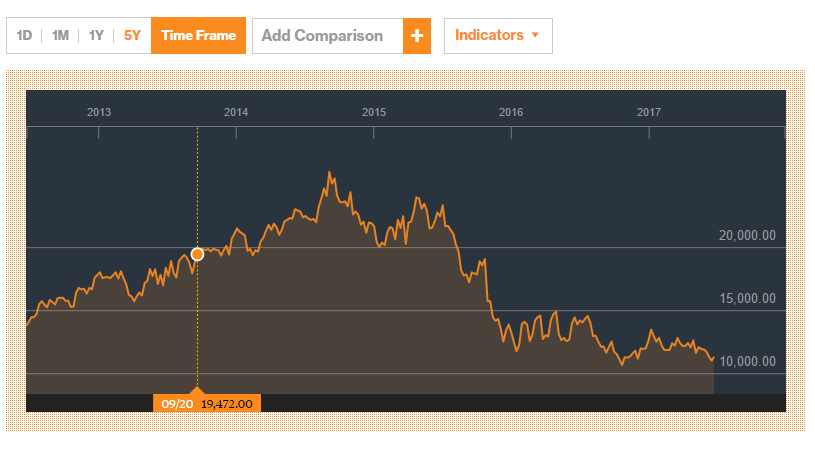Select the 1D time range

coord(25,36)
